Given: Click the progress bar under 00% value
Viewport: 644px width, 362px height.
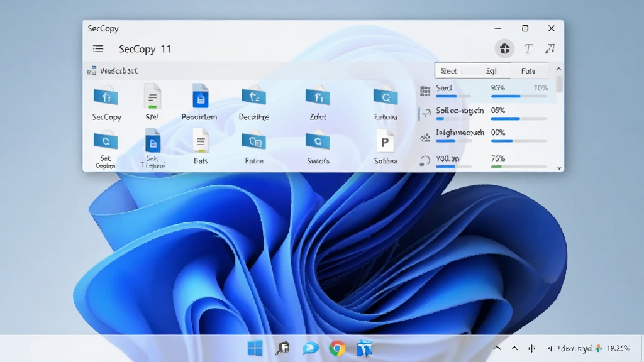Looking at the screenshot, I should click(x=519, y=141).
